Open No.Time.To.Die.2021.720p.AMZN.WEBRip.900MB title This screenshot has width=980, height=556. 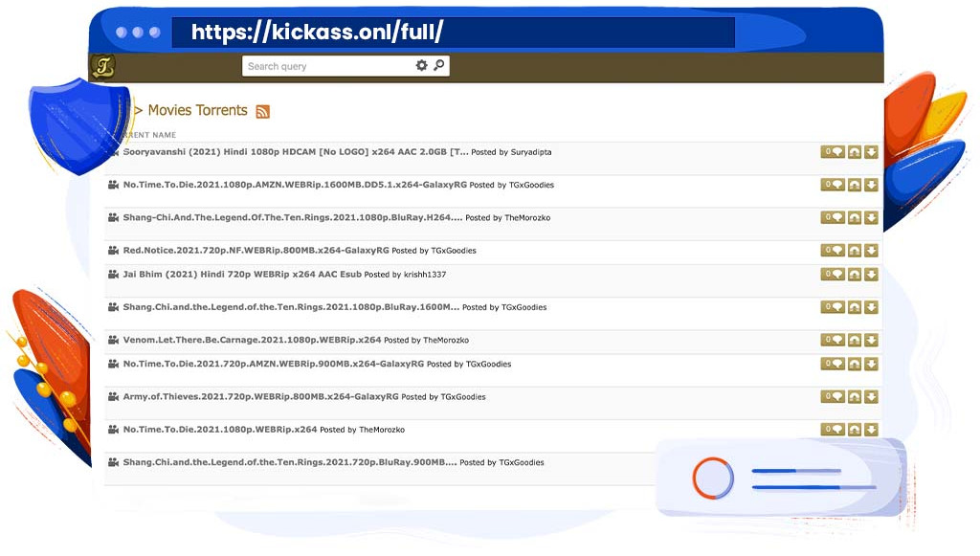tap(273, 364)
